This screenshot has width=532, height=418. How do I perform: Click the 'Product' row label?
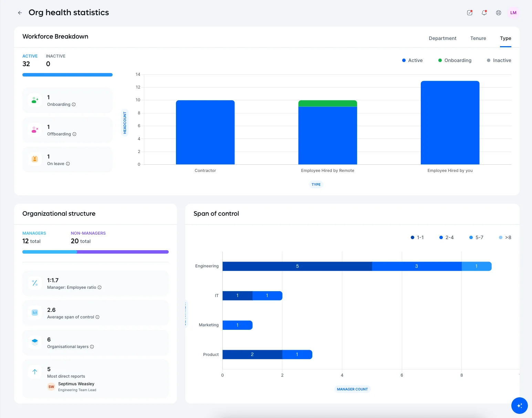[x=211, y=355]
